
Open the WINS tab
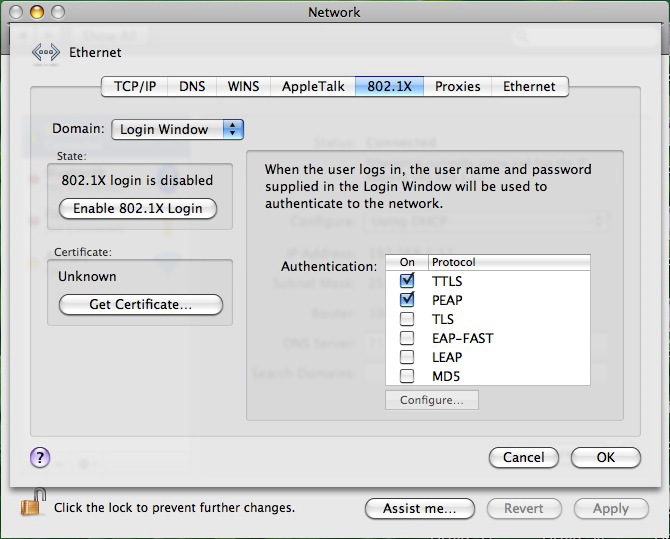pos(243,86)
